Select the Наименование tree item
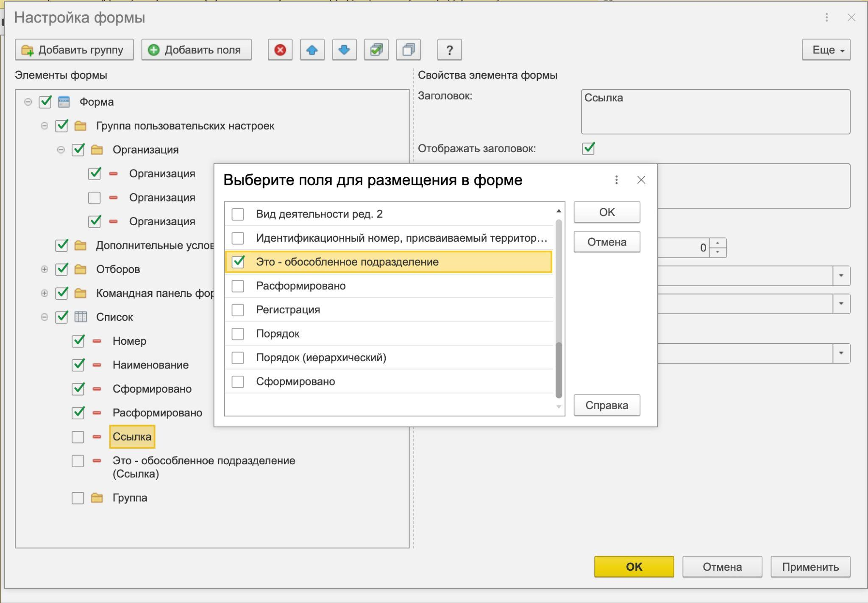 [x=150, y=365]
